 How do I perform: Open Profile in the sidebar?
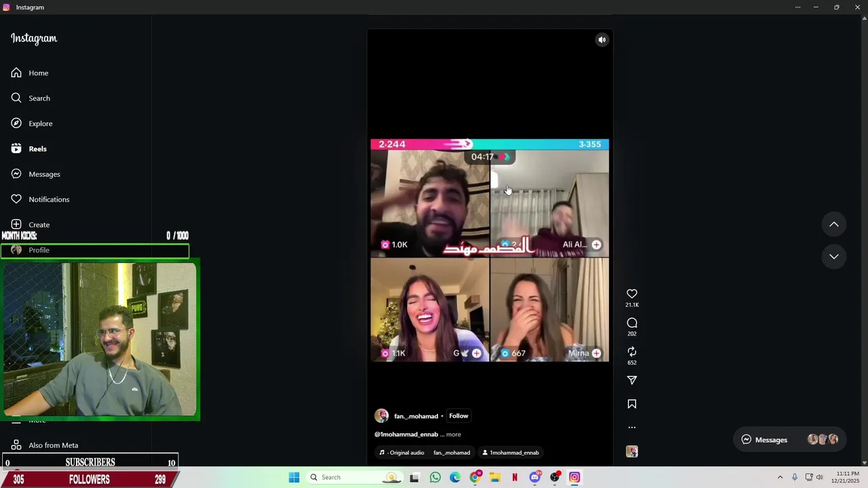(x=31, y=250)
